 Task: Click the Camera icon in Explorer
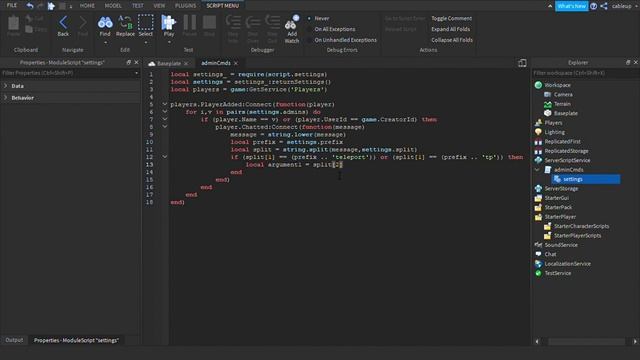(x=548, y=94)
